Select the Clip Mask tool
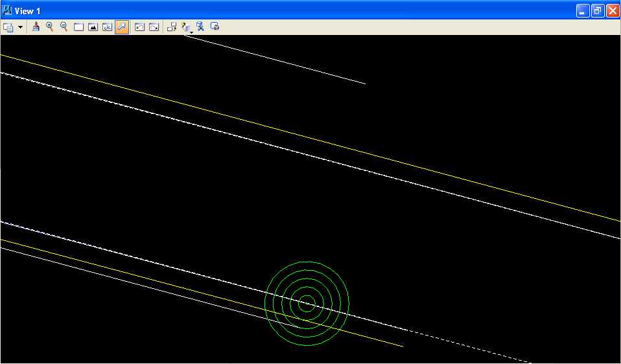 tap(215, 27)
